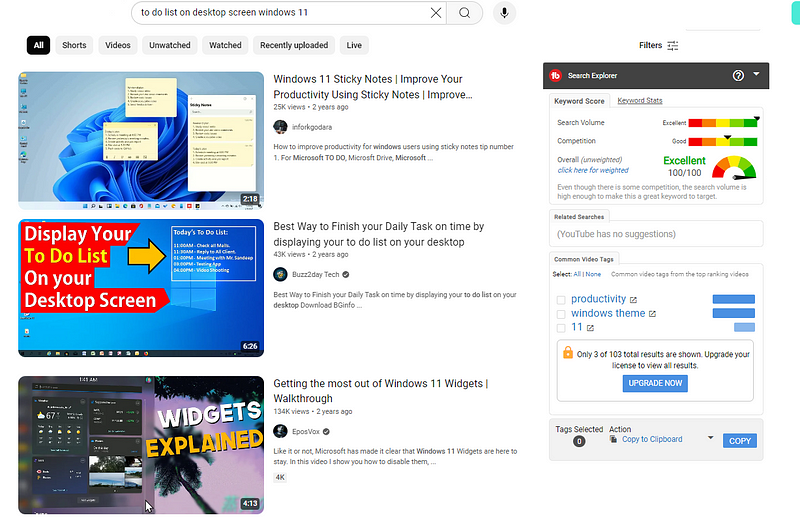Open the EposVox channel name
Viewport: 800px width, 522px height.
tap(306, 432)
